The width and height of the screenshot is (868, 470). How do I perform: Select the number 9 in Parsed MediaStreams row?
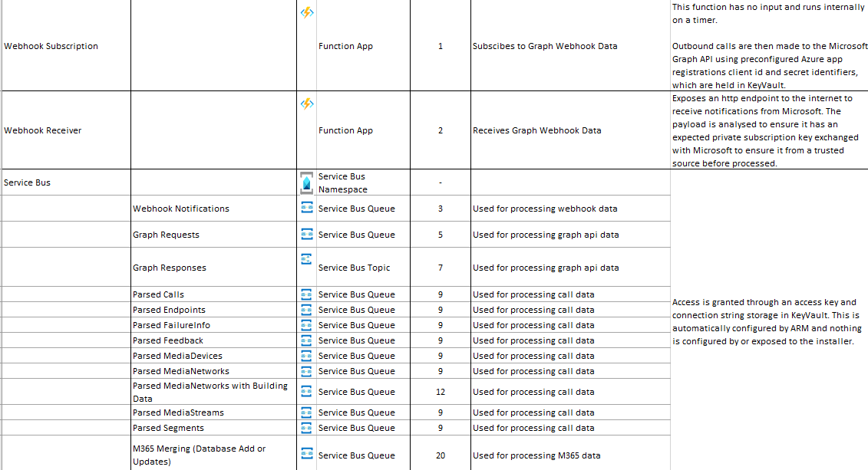[x=441, y=412]
